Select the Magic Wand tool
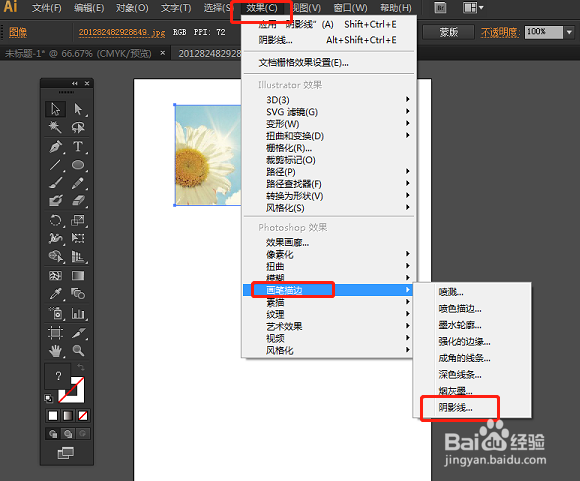 (x=55, y=128)
